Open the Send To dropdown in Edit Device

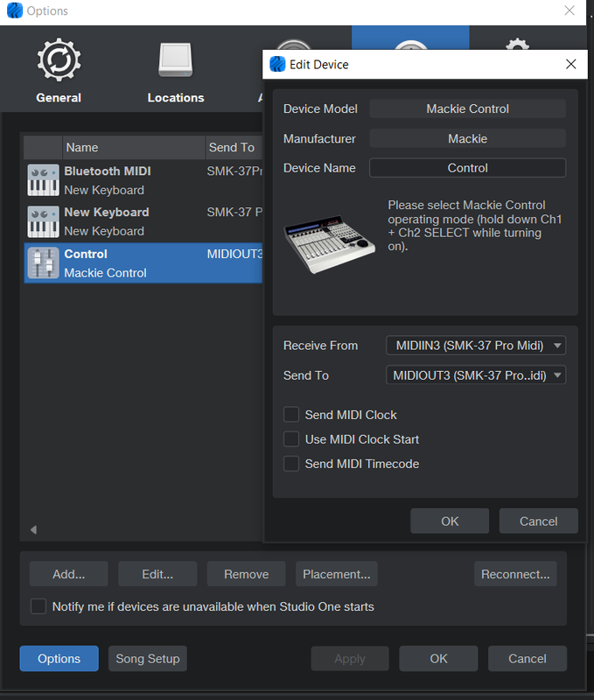[476, 375]
